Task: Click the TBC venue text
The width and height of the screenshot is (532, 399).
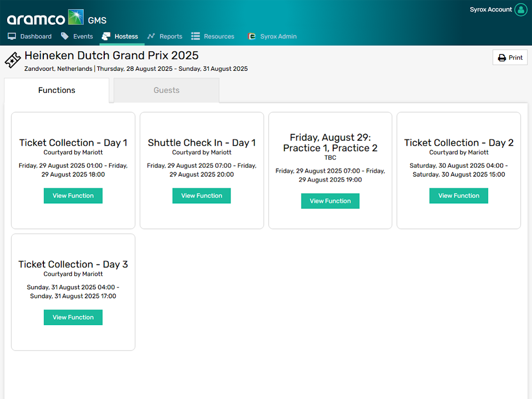Action: click(330, 158)
